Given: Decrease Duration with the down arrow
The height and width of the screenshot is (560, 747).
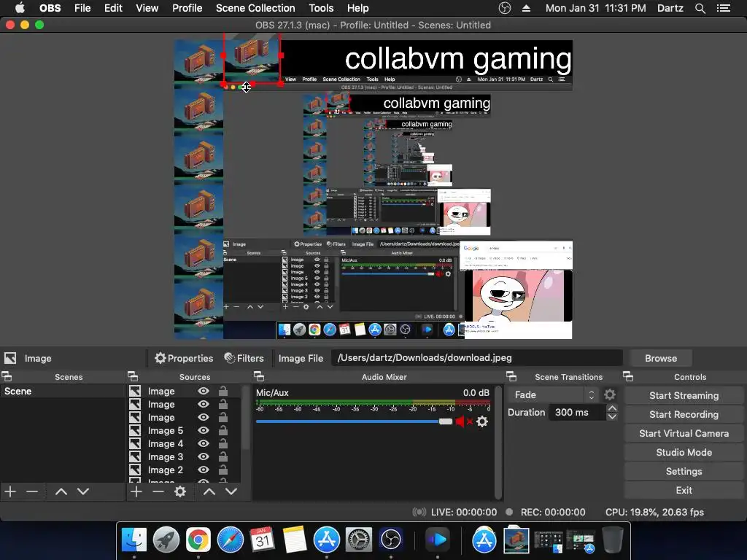Looking at the screenshot, I should pyautogui.click(x=612, y=416).
